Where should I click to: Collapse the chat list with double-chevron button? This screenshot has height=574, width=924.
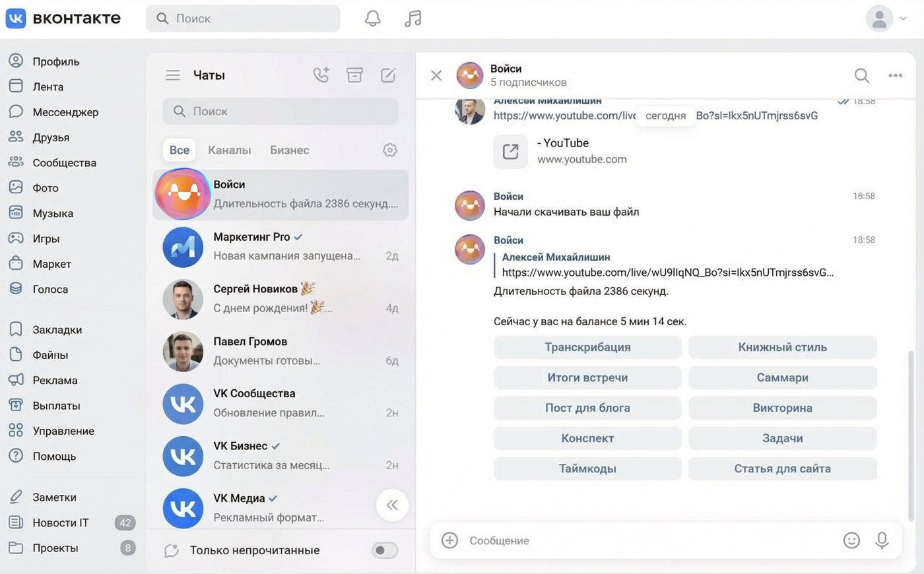[392, 505]
